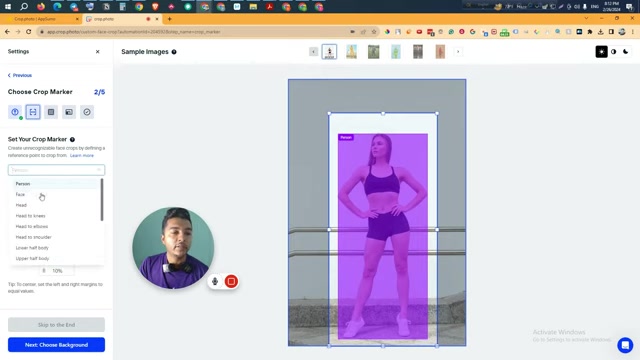Screen dimensions: 640x360
Task: Show next sample images with right arrow
Action: (x=458, y=52)
